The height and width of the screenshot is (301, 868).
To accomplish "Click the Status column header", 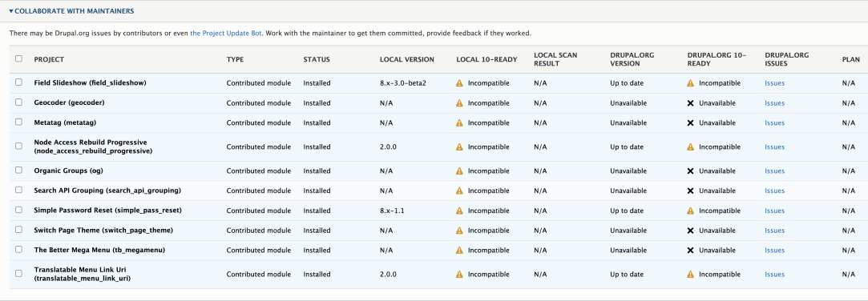I will pyautogui.click(x=316, y=60).
